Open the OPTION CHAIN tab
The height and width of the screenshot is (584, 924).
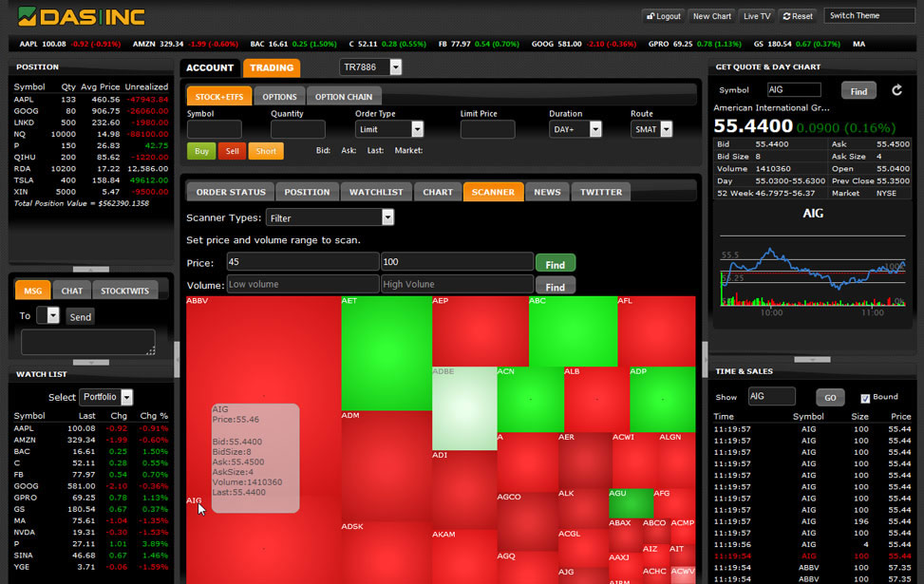pyautogui.click(x=344, y=97)
